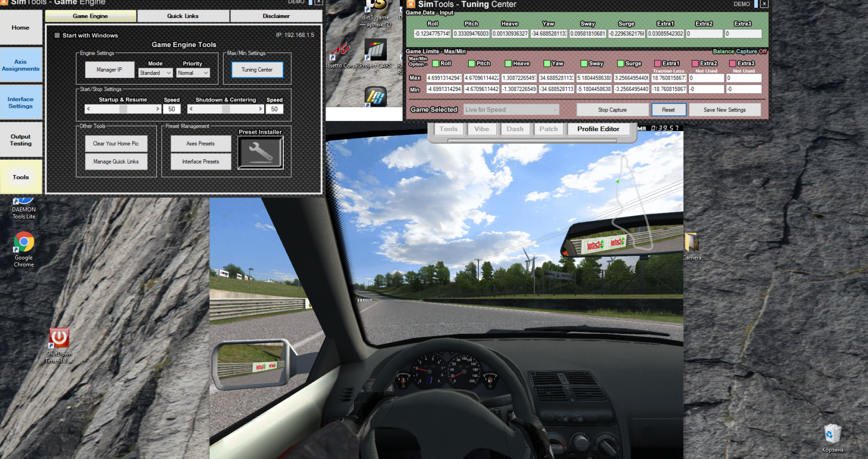Click the right arrow of the Startup & Resume slider
Viewport: 868px width, 459px height.
(158, 109)
